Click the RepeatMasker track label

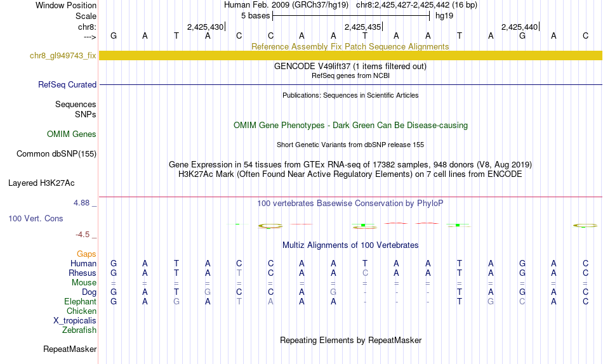(70, 349)
